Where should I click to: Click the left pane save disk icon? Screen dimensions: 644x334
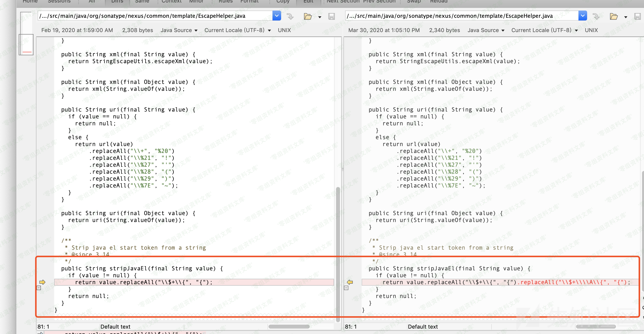point(332,17)
